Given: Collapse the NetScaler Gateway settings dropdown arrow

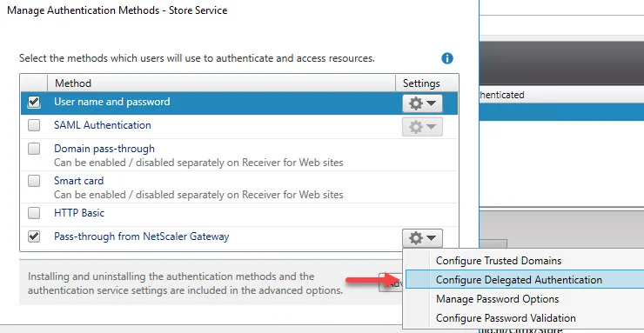Looking at the screenshot, I should 431,238.
